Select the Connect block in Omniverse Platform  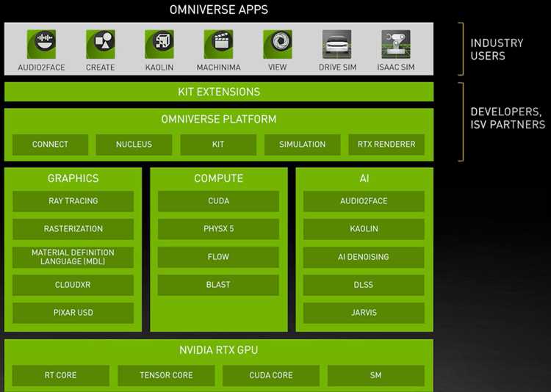tap(50, 145)
